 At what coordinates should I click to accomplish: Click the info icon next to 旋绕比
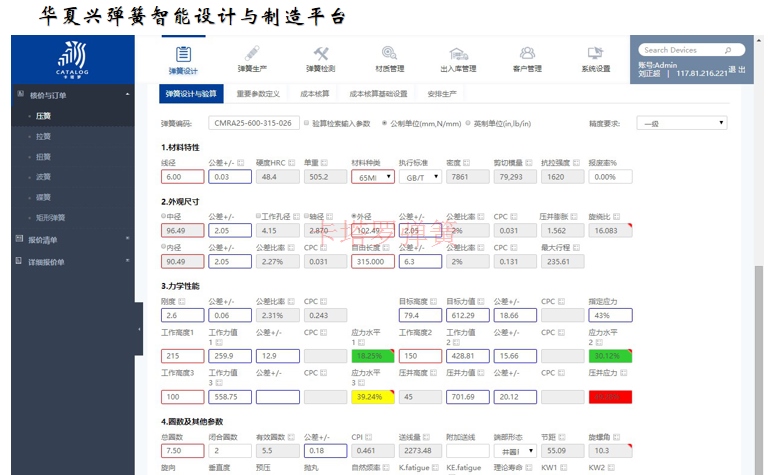616,217
